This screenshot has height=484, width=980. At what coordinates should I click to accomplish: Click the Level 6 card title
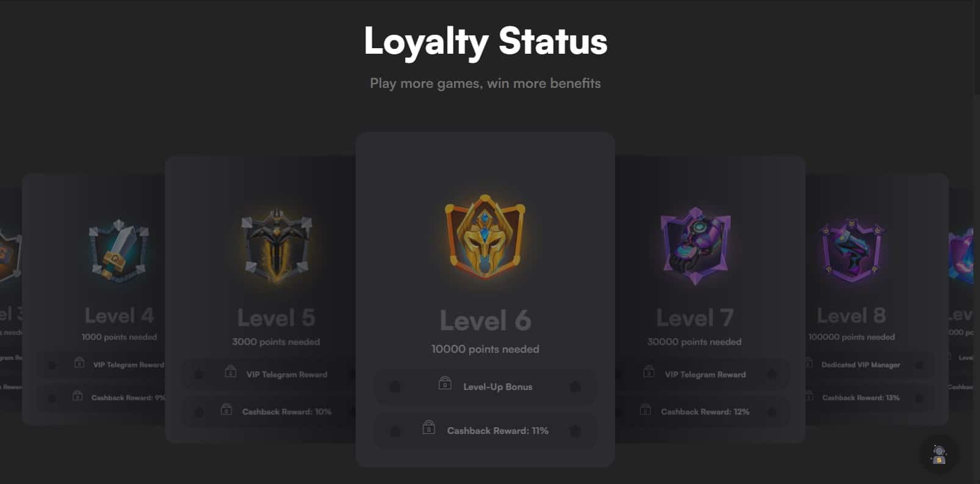485,320
